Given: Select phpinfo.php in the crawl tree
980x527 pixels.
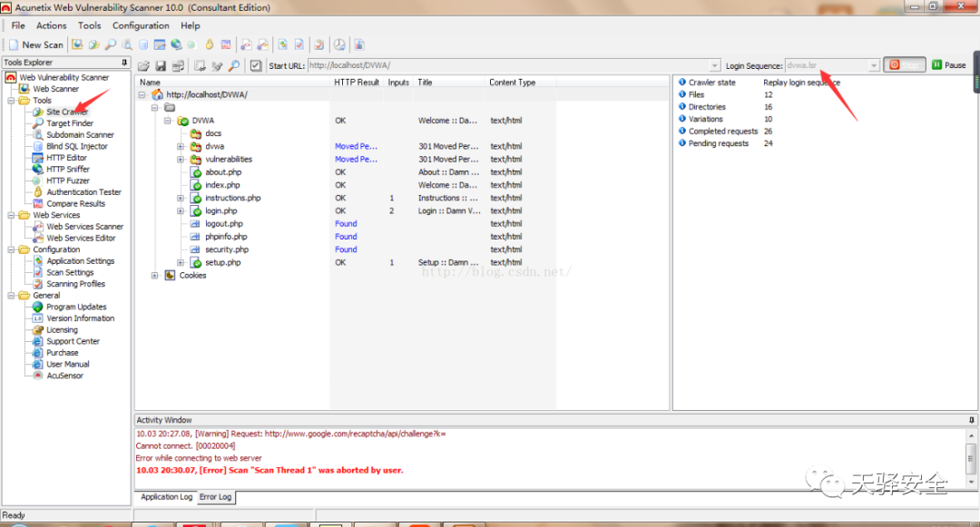Looking at the screenshot, I should pos(226,237).
